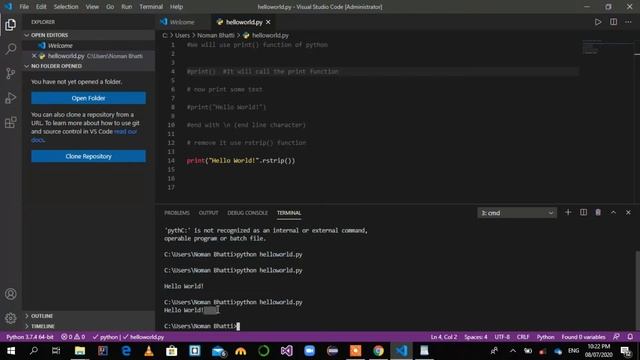Viewport: 640px width, 360px height.
Task: Switch to the Problems panel tab
Action: 177,213
